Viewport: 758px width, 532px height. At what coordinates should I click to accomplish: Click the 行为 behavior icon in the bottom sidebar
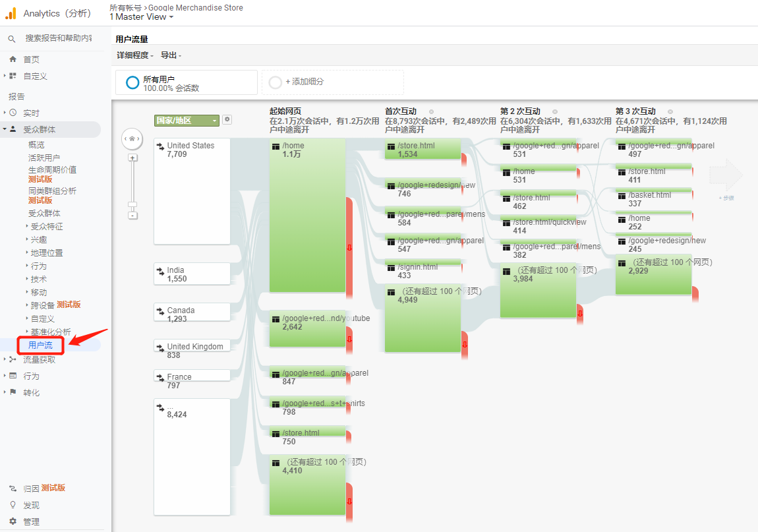pyautogui.click(x=13, y=376)
